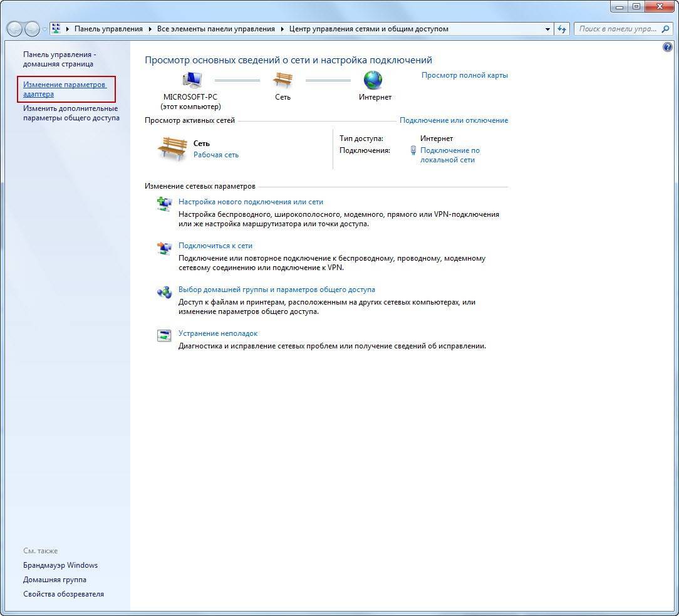679x616 pixels.
Task: Open Брандмауэр Windows from See also
Action: 60,565
